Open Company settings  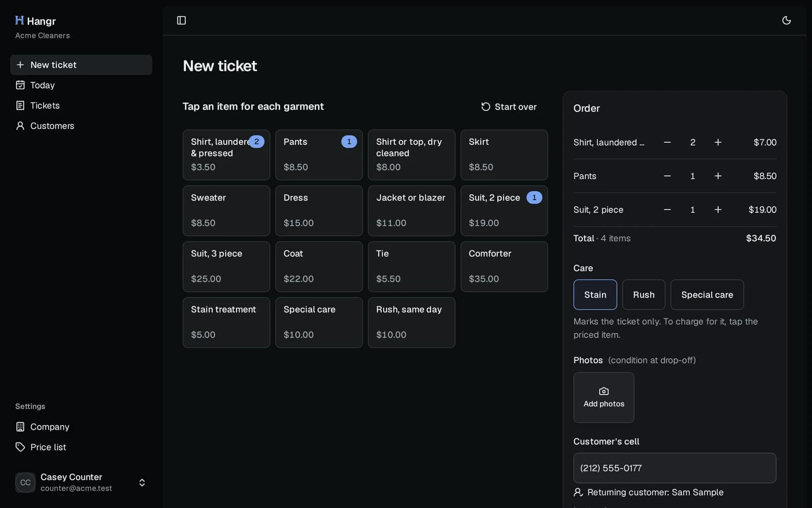[81, 427]
